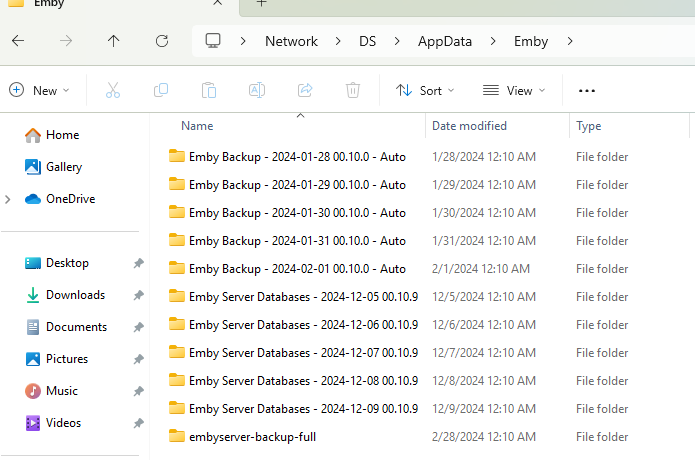Click the 2/28/2024 12:10 AM date cell

(484, 437)
